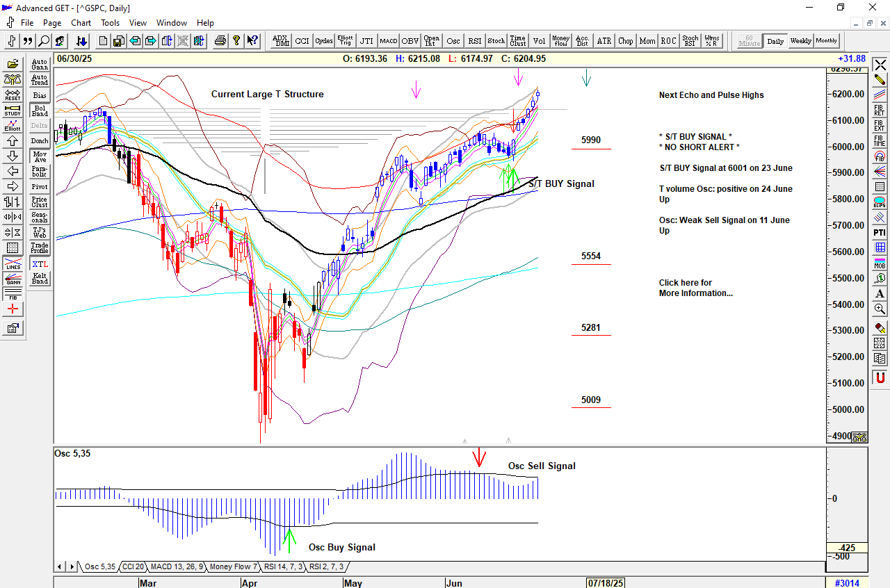Toggle the Mov Ave overlay

pyautogui.click(x=40, y=156)
